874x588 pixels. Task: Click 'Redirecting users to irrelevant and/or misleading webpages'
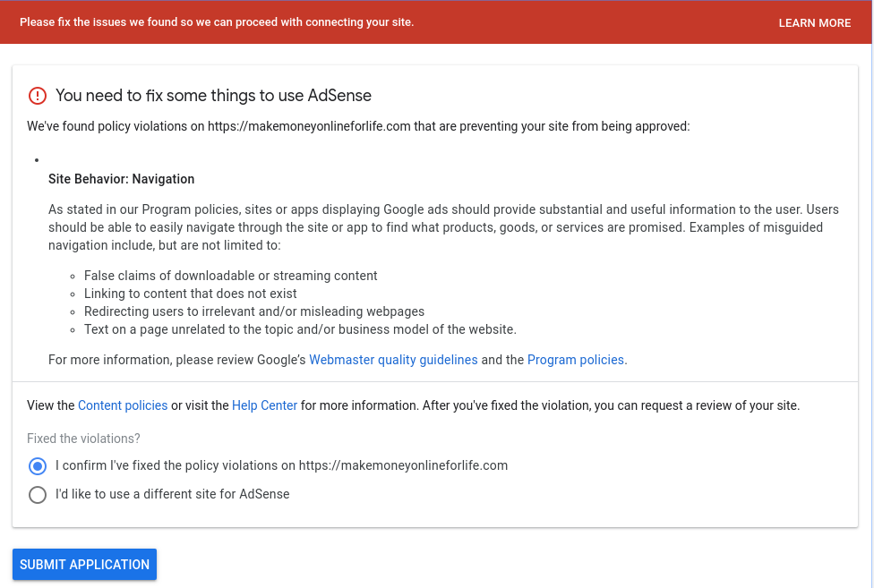pyautogui.click(x=254, y=311)
